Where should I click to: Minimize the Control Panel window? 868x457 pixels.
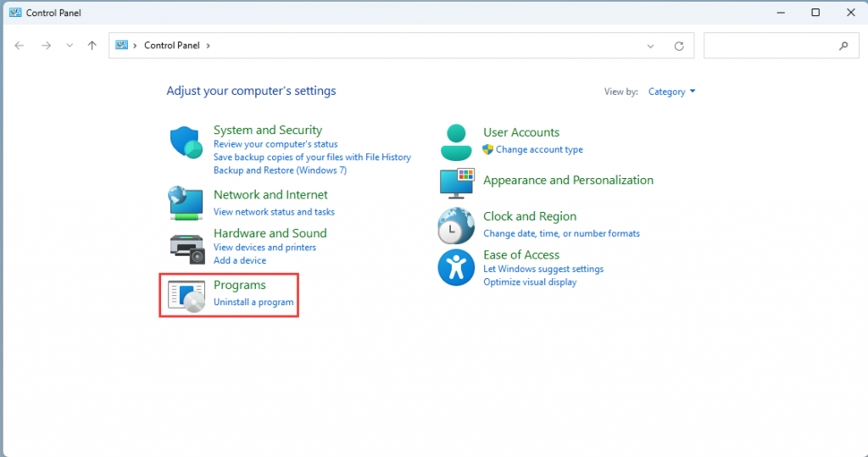coord(781,12)
